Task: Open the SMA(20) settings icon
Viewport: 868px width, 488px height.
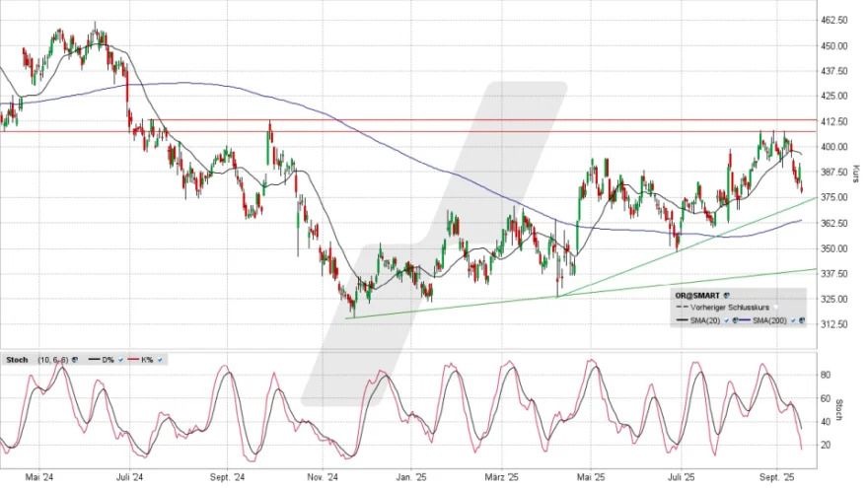Action: 734,321
